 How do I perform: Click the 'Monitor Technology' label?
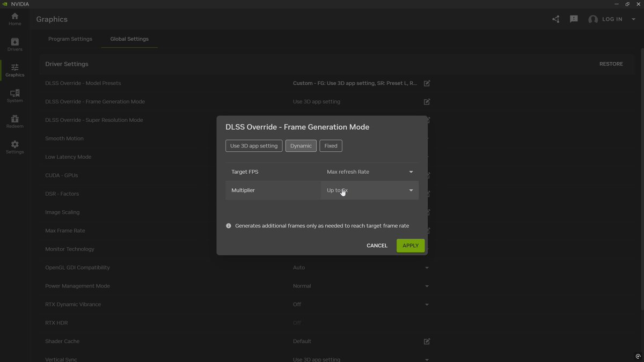click(70, 249)
